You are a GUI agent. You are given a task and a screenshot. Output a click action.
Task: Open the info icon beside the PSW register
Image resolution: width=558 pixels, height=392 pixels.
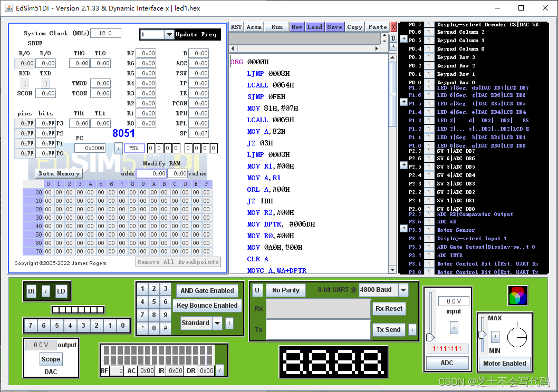click(118, 148)
